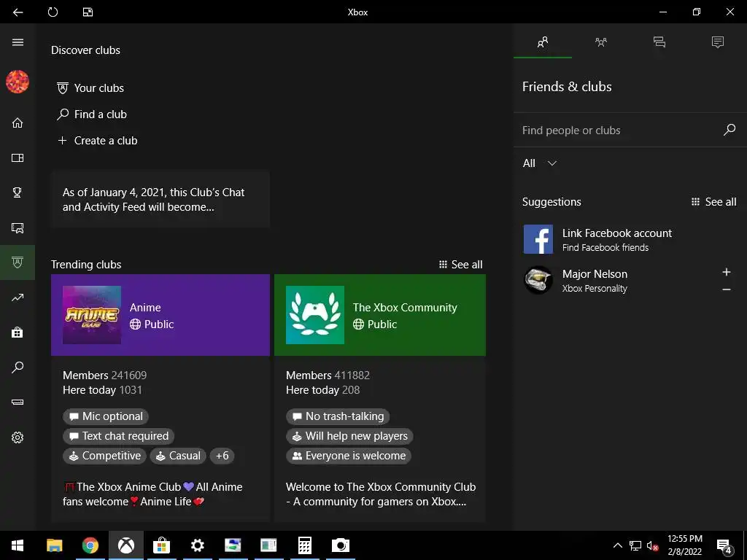Open File Explorer from taskbar
Viewport: 747px width, 560px height.
[x=54, y=545]
